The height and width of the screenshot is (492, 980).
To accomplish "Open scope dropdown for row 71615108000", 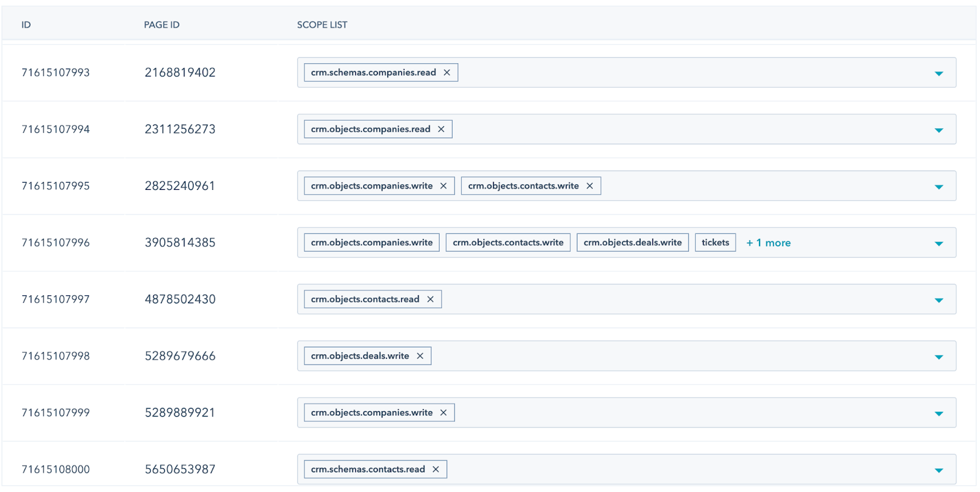I will (x=939, y=470).
